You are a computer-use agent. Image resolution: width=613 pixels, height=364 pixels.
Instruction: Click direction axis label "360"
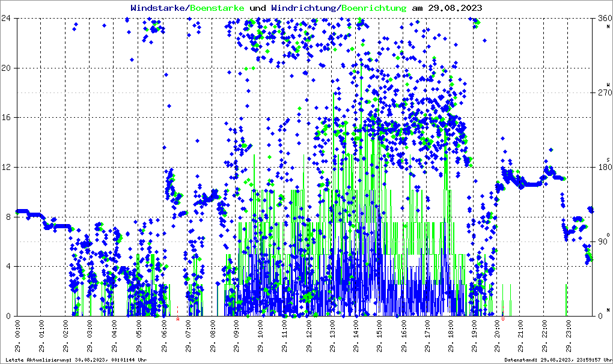tap(605, 18)
